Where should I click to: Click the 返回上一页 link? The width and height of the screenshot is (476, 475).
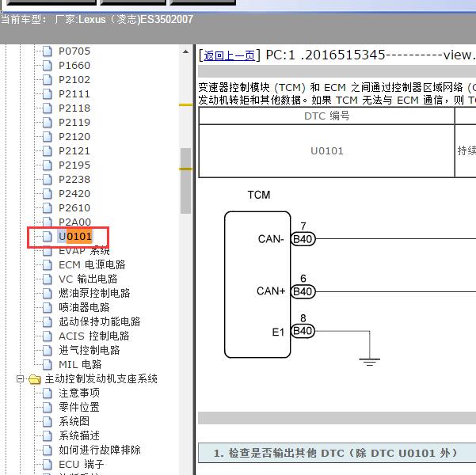click(229, 55)
